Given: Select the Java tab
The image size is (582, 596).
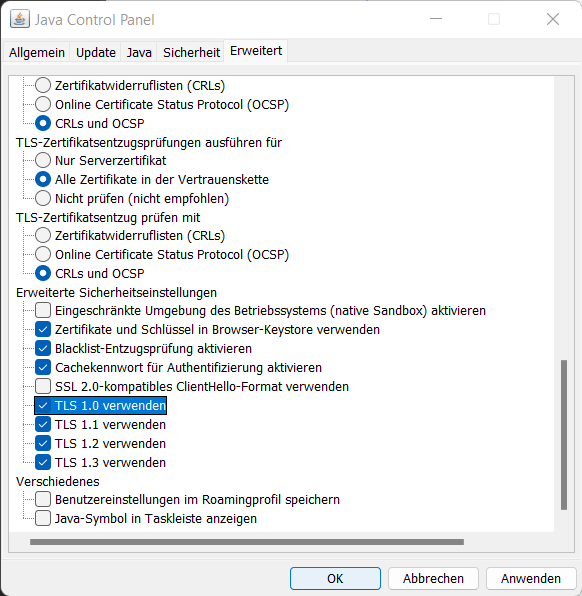Looking at the screenshot, I should (139, 52).
